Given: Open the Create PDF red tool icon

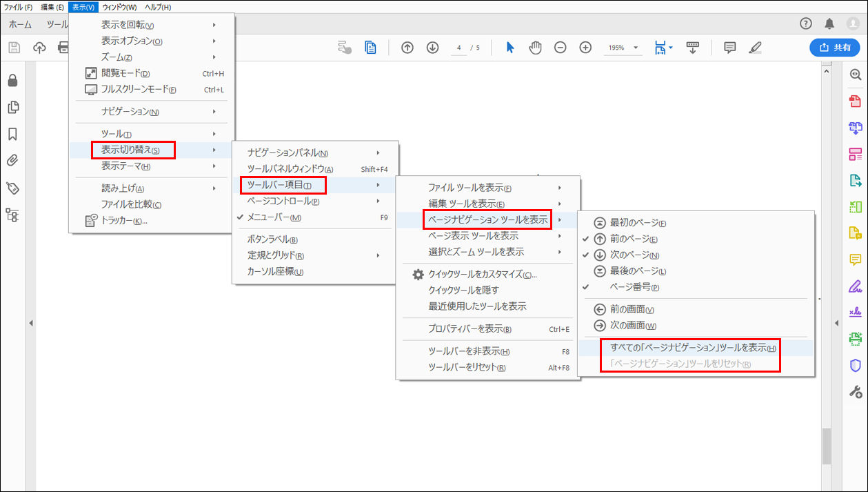Looking at the screenshot, I should pyautogui.click(x=856, y=101).
